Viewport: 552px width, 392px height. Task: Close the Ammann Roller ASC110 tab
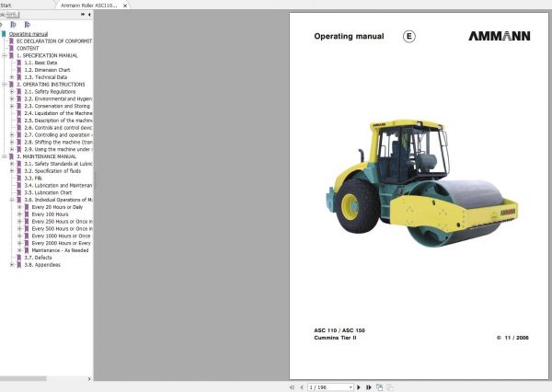(x=125, y=6)
